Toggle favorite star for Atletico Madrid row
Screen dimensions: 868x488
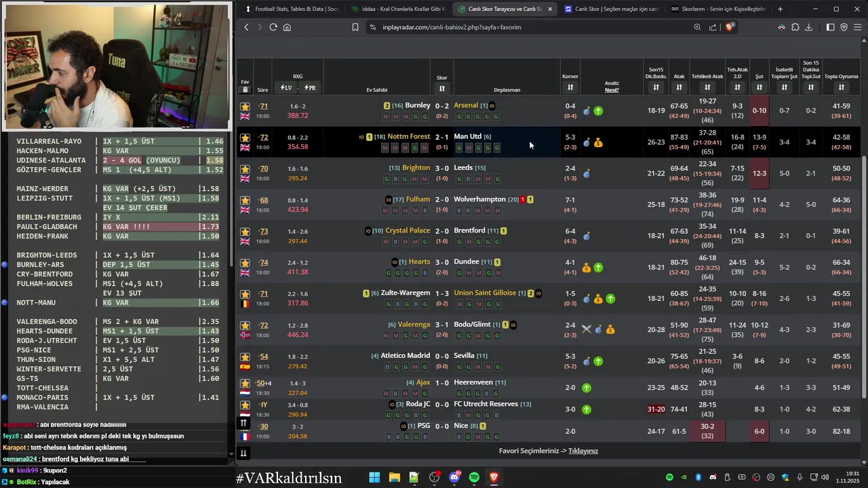pyautogui.click(x=245, y=357)
